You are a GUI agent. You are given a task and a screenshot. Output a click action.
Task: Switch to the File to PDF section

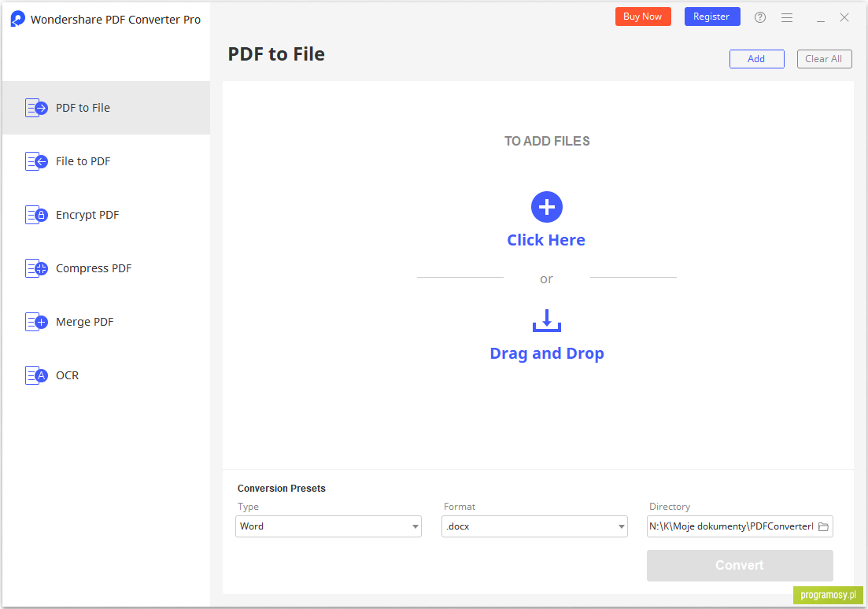click(106, 161)
